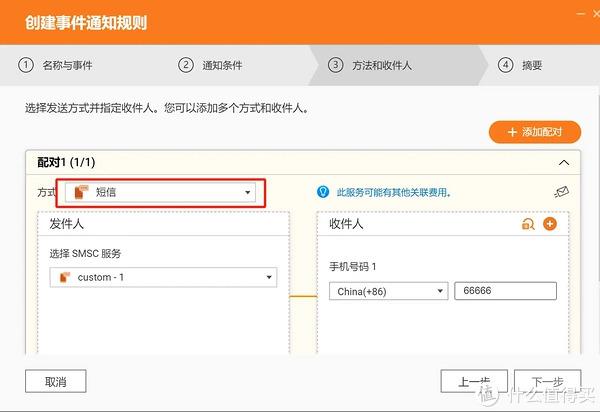
Task: Open the China(+86) country code dropdown
Action: 387,291
